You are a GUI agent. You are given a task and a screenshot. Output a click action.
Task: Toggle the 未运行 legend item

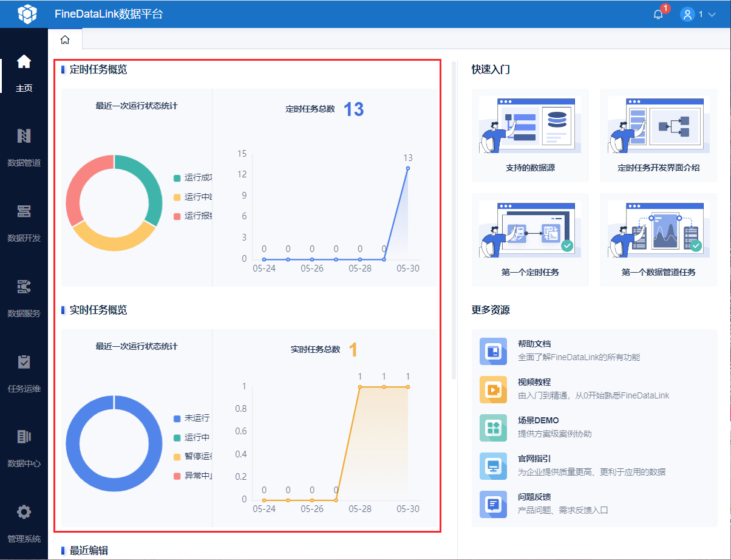pos(192,418)
